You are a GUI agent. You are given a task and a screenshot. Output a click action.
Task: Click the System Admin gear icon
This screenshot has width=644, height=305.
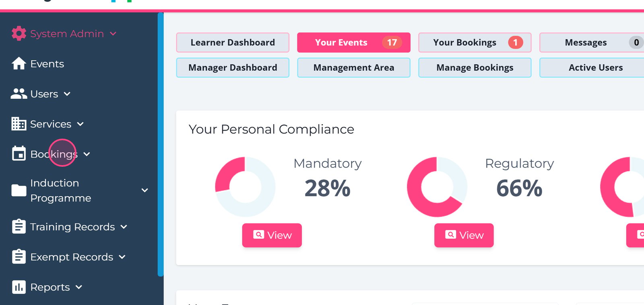tap(19, 33)
